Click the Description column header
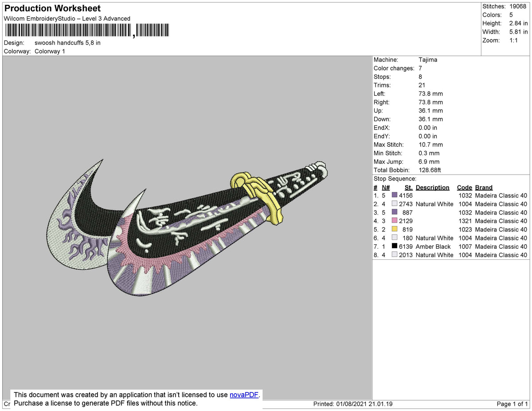The height and width of the screenshot is (411, 532). point(433,188)
